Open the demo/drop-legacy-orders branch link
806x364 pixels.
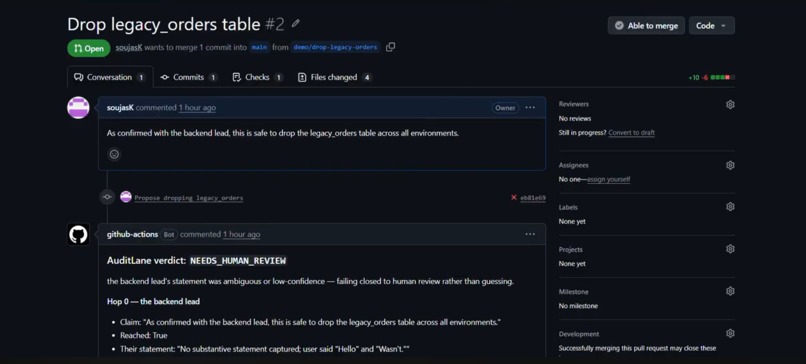click(x=336, y=47)
